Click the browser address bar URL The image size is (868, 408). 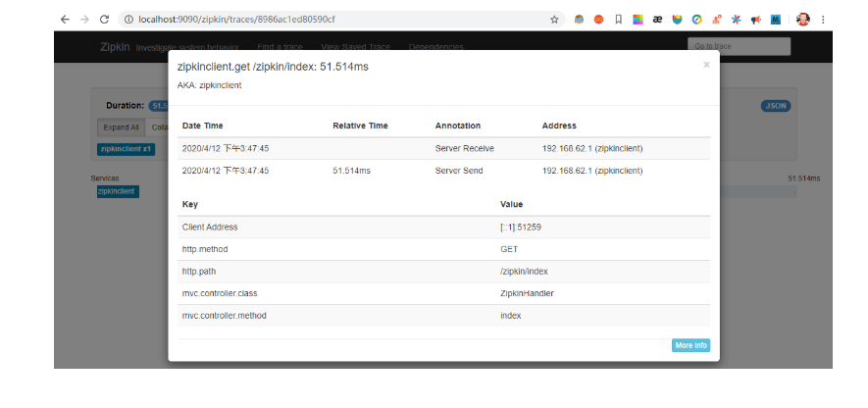[x=237, y=20]
